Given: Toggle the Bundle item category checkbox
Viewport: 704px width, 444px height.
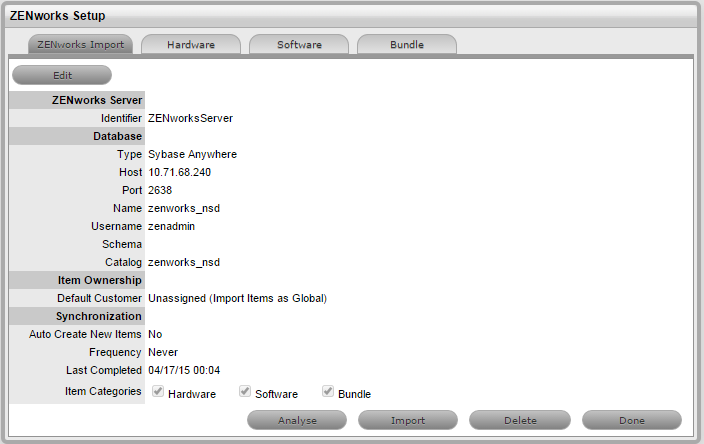Looking at the screenshot, I should click(x=328, y=391).
